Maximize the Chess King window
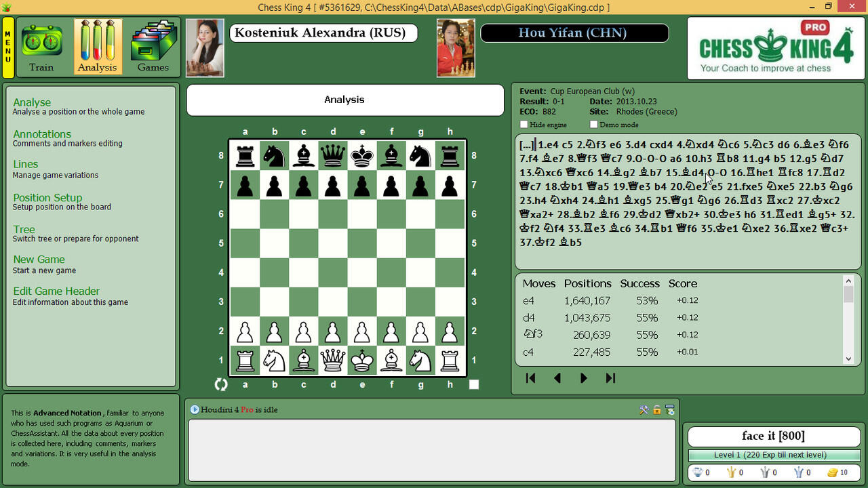This screenshot has width=868, height=488. coord(828,7)
